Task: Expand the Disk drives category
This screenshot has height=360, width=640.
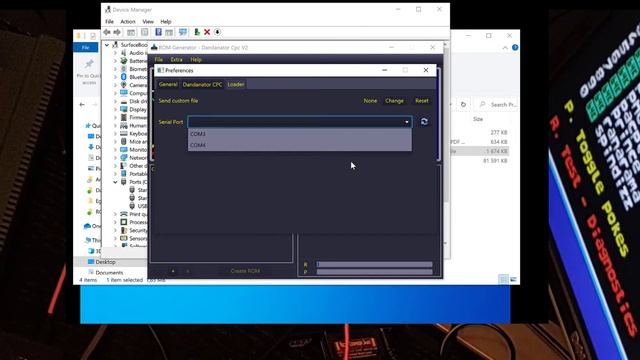Action: coord(115,101)
